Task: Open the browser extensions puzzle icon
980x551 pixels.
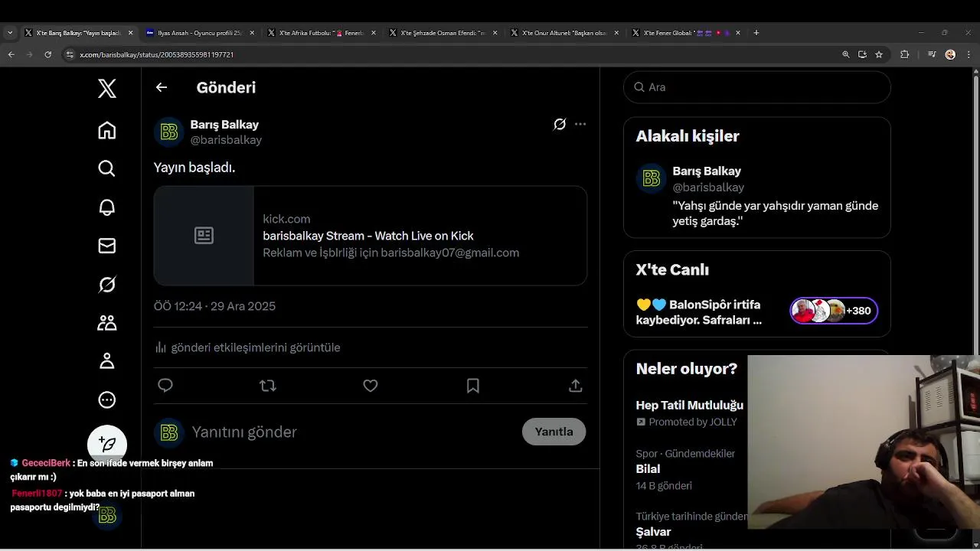Action: coord(905,54)
